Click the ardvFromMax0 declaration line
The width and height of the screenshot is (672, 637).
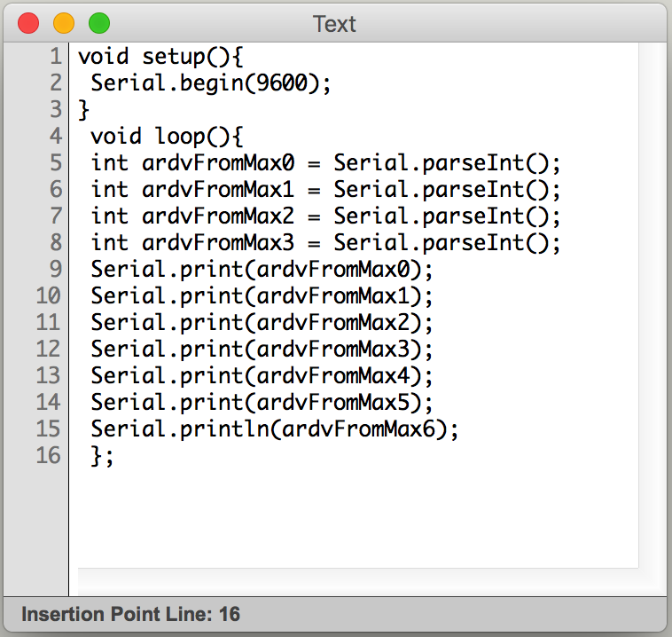point(325,163)
